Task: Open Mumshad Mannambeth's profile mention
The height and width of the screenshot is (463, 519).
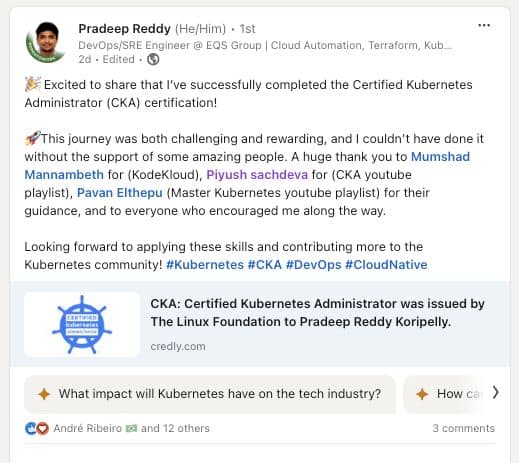Action: pos(247,166)
